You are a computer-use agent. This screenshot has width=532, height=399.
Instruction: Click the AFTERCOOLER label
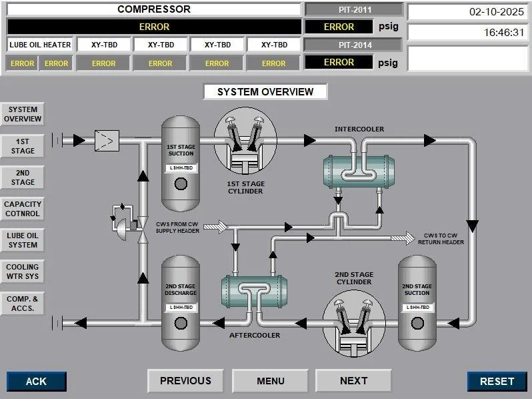tap(255, 335)
